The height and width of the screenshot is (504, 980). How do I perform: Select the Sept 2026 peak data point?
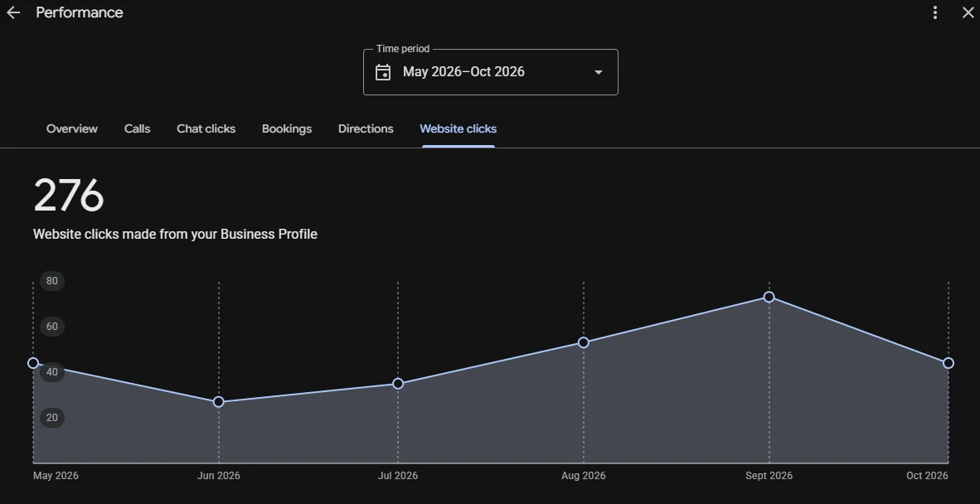coord(769,297)
